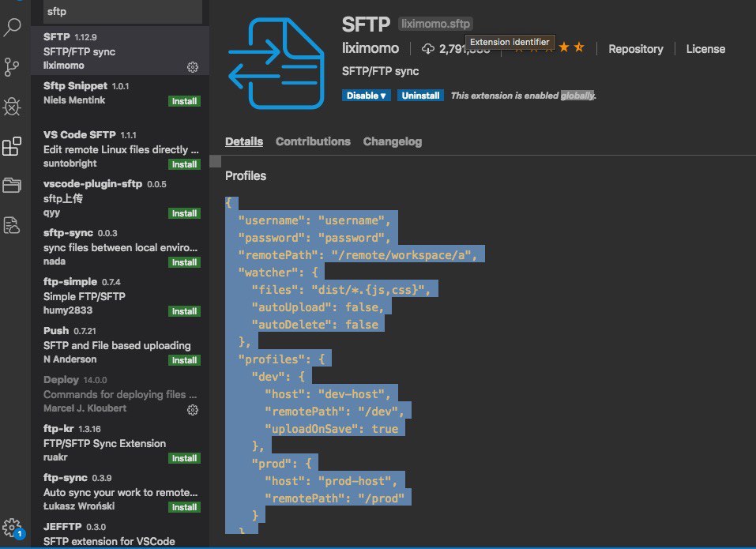Open the Manage gear with update badge
The width and height of the screenshot is (756, 549).
(x=13, y=528)
